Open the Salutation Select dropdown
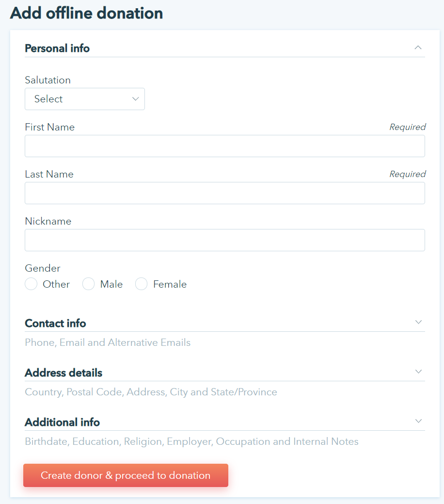 [x=85, y=99]
